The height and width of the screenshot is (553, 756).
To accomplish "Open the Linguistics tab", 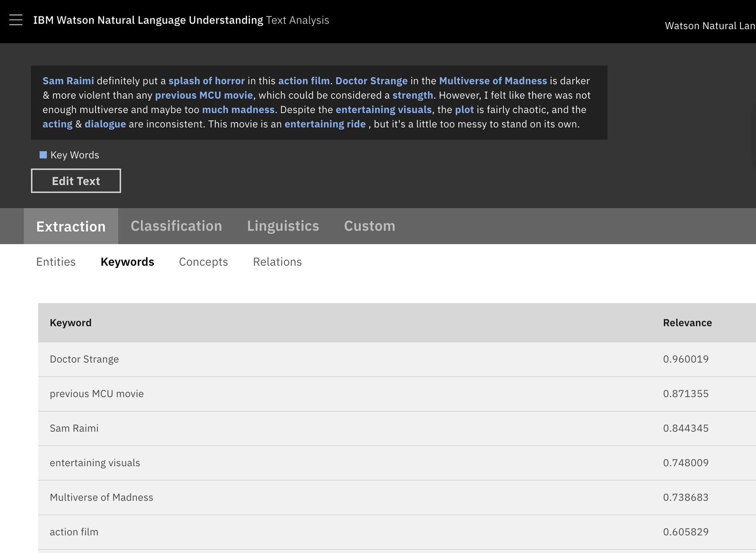I will (x=283, y=226).
